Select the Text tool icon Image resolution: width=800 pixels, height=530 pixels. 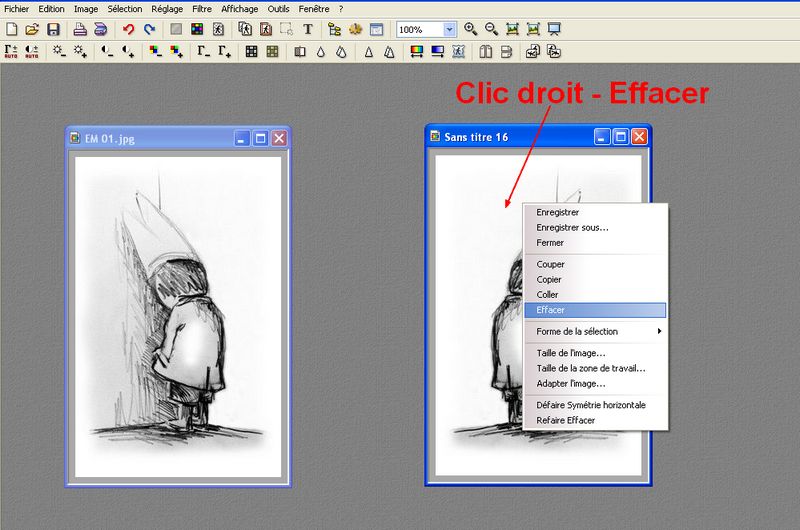point(307,30)
